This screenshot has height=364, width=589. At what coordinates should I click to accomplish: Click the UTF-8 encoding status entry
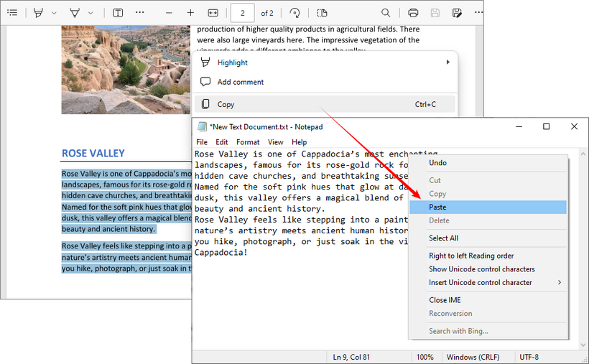tap(529, 358)
